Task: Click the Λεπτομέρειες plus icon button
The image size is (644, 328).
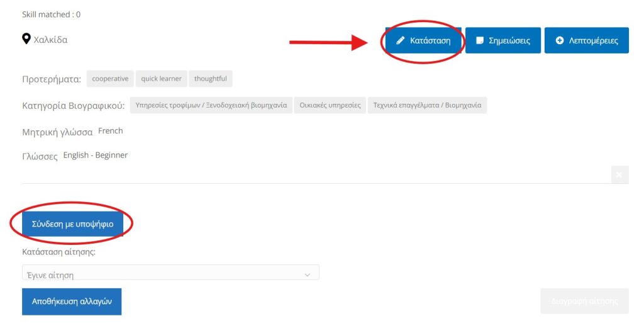Action: click(586, 40)
